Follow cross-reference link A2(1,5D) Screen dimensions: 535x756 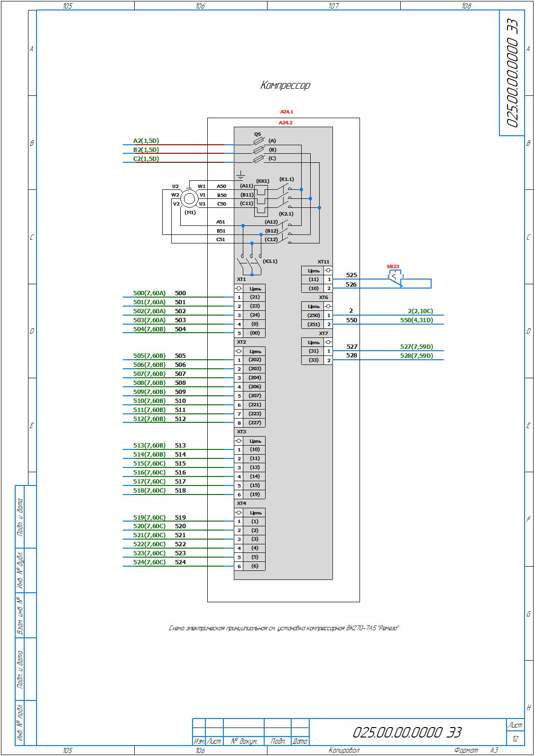point(146,141)
